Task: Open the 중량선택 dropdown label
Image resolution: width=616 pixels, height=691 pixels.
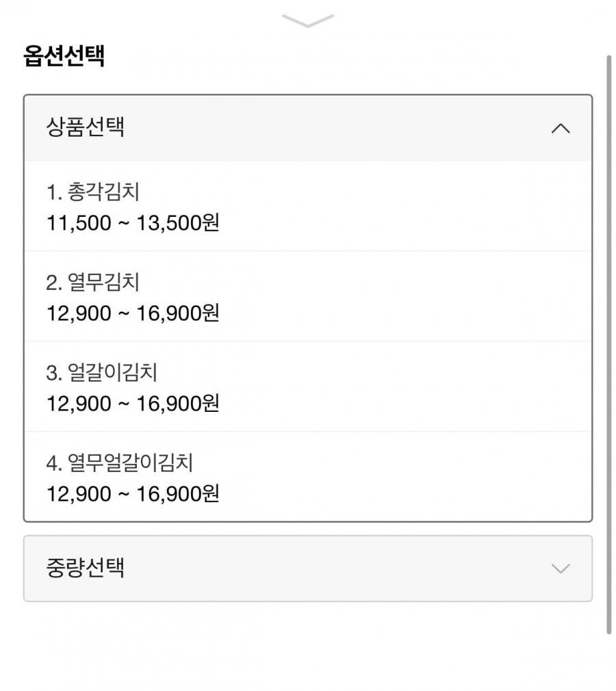Action: (86, 568)
